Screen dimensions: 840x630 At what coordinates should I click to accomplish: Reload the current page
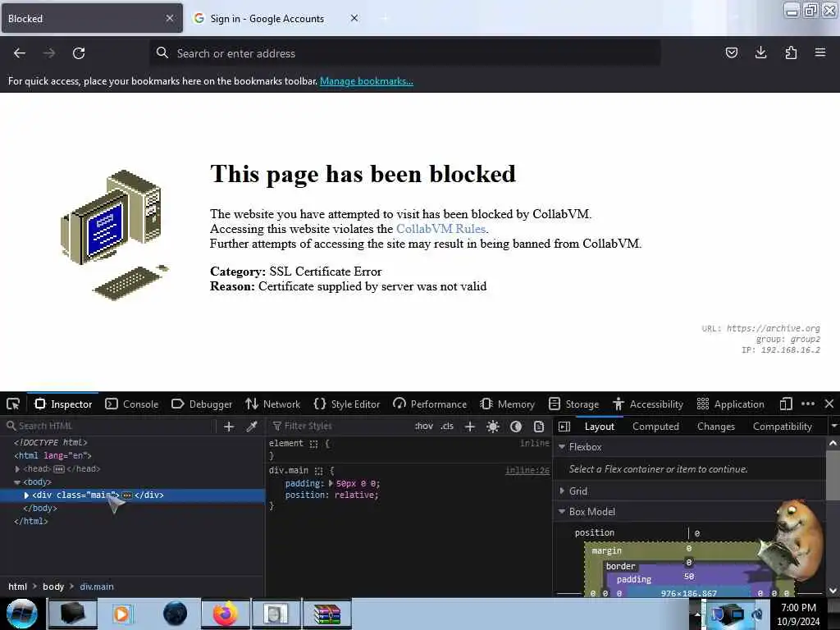pos(79,53)
